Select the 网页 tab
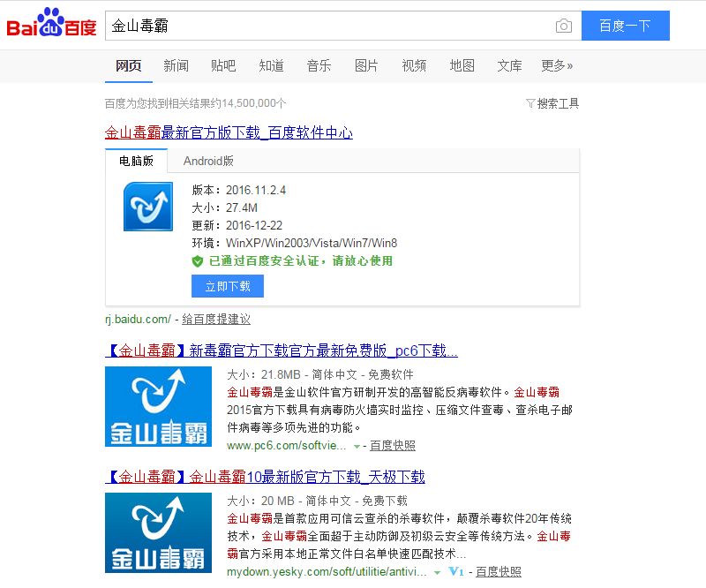Screen dimensions: 706x588 pos(128,66)
